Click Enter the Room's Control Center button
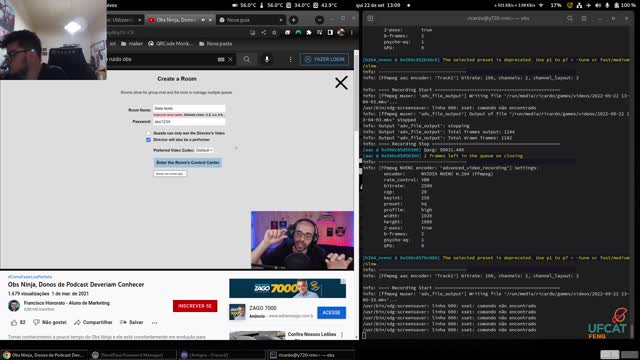Screen dimensions: 640x360 click(188, 162)
